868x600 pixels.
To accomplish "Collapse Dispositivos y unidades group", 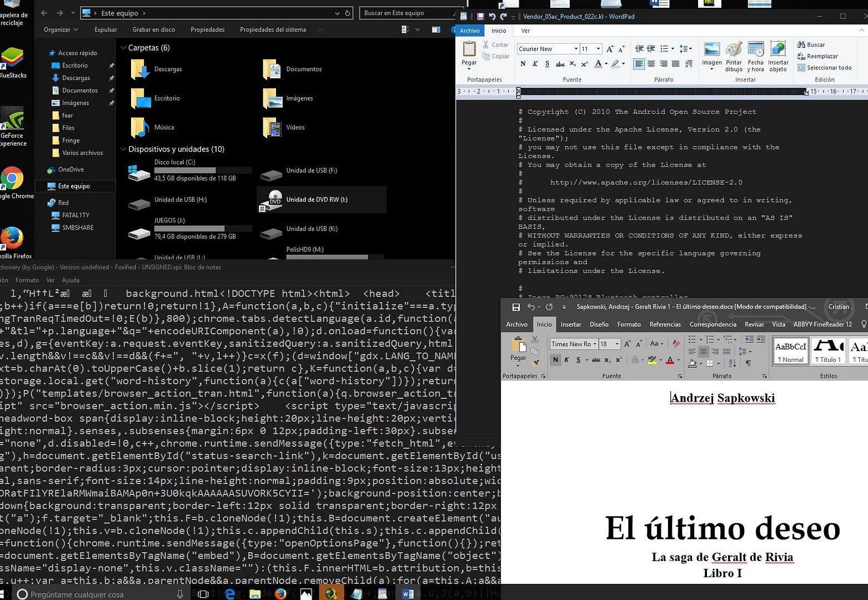I will 123,149.
